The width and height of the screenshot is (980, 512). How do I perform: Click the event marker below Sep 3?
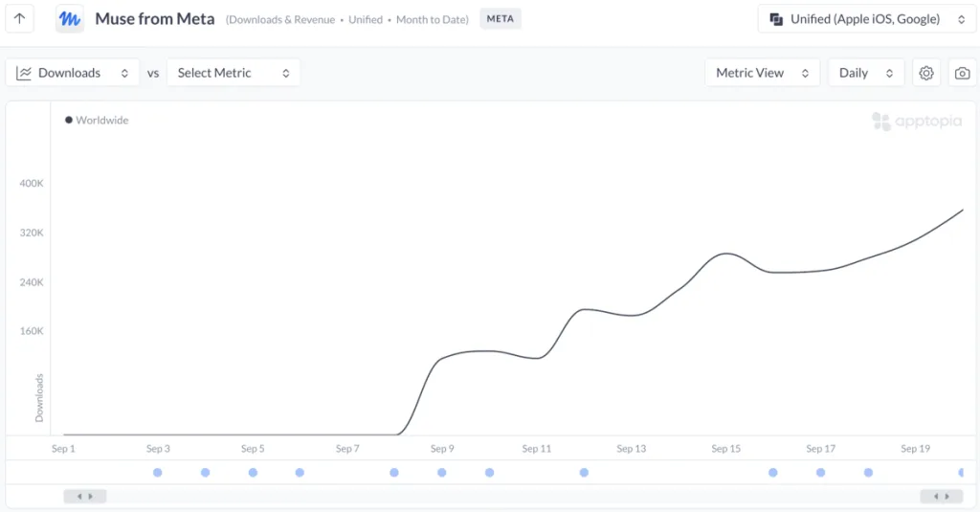158,473
